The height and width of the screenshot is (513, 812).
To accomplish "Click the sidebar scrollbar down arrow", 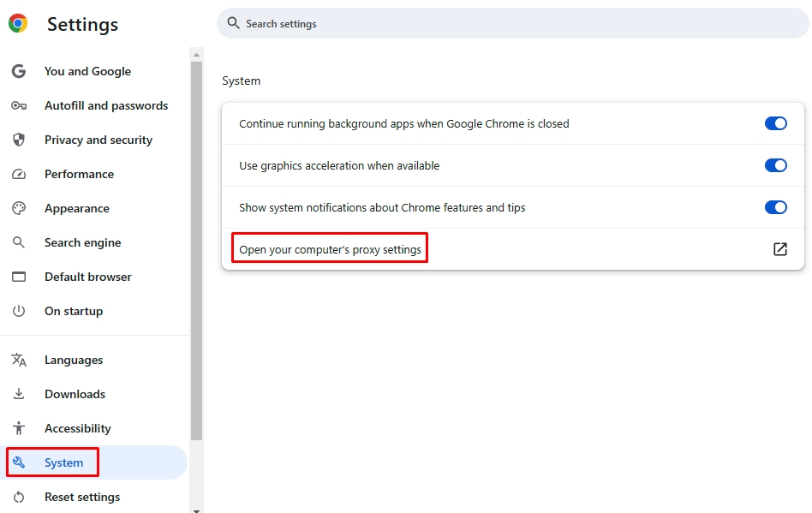I will (x=196, y=510).
